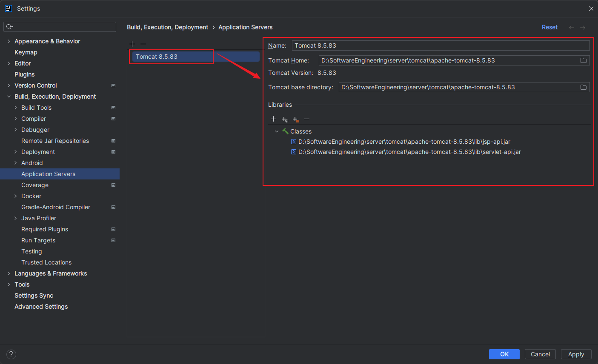Expand Version Control section
598x364 pixels.
coord(9,85)
